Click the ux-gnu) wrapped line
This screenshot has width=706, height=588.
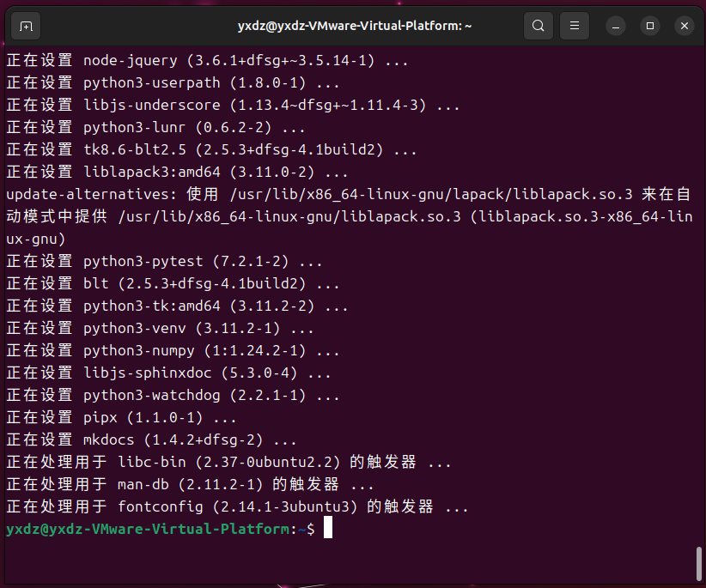click(36, 239)
